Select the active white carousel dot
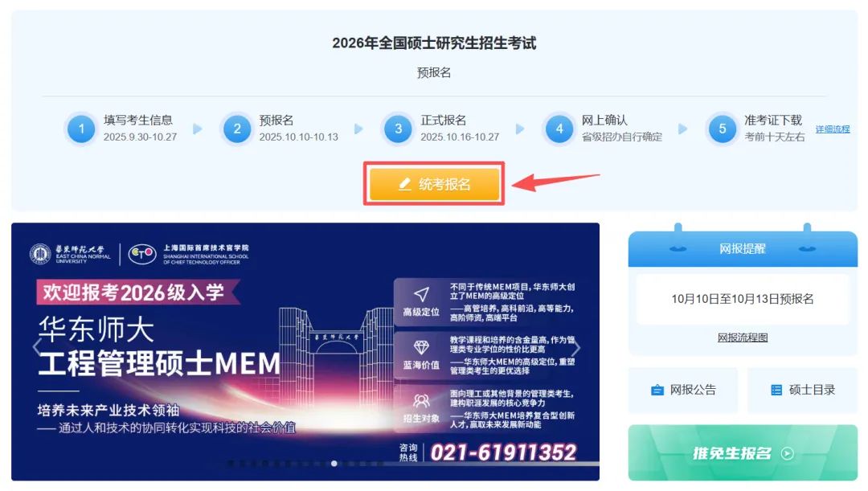The height and width of the screenshot is (491, 868). (x=334, y=464)
